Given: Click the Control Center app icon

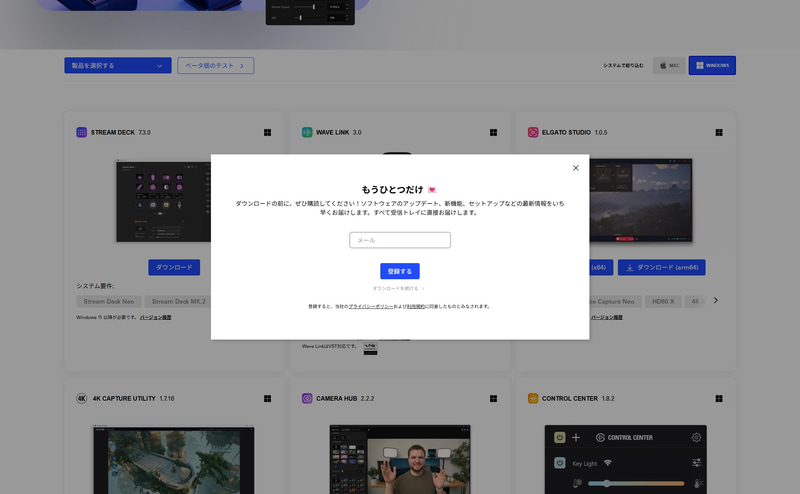Looking at the screenshot, I should (533, 399).
